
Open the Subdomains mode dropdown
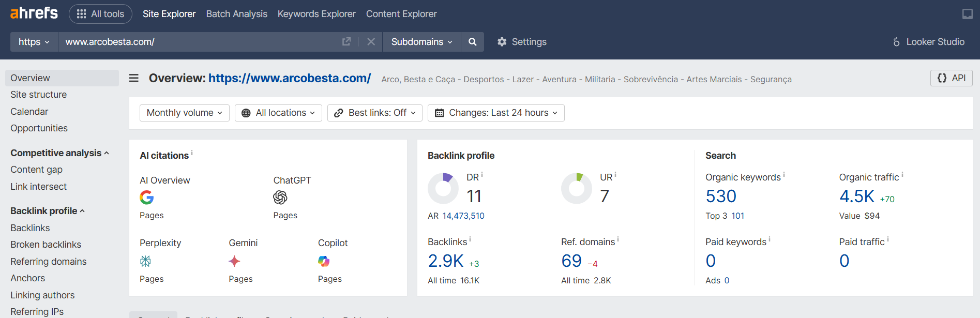click(x=422, y=42)
